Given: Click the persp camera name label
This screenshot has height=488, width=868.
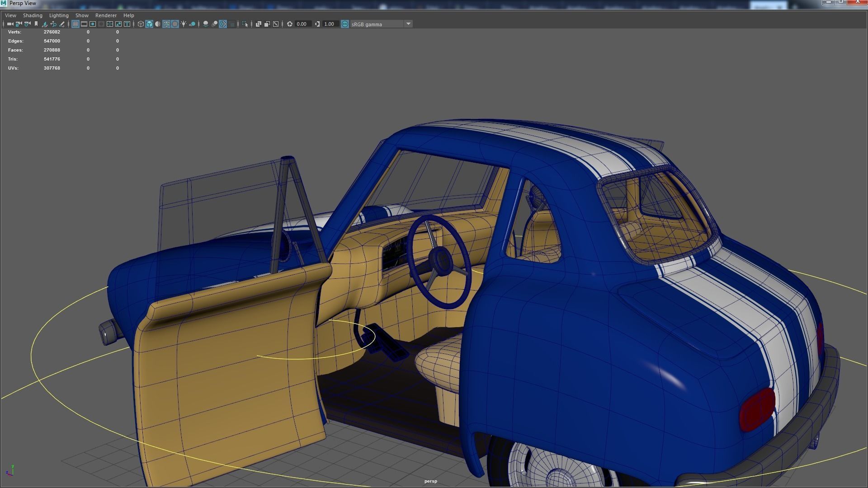Looking at the screenshot, I should click(x=430, y=481).
